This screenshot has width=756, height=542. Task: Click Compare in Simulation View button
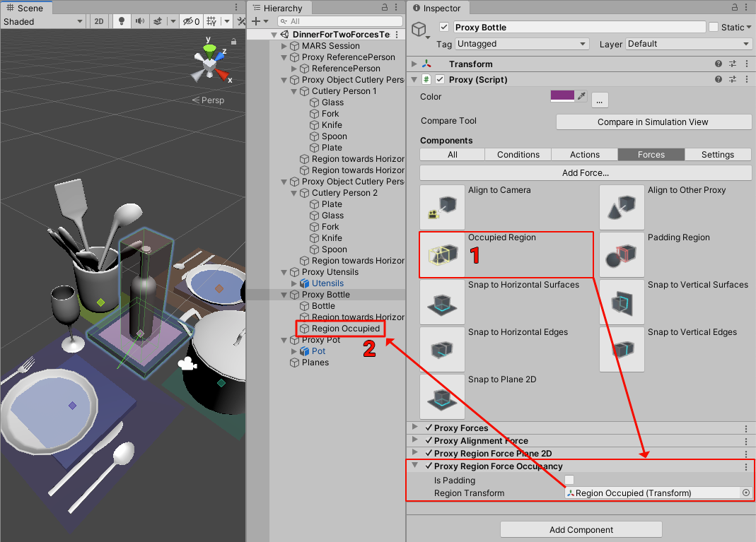[653, 122]
